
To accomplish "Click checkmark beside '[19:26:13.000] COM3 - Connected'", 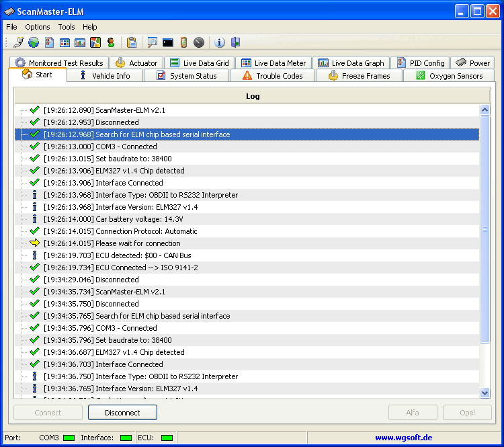I will pos(34,146).
